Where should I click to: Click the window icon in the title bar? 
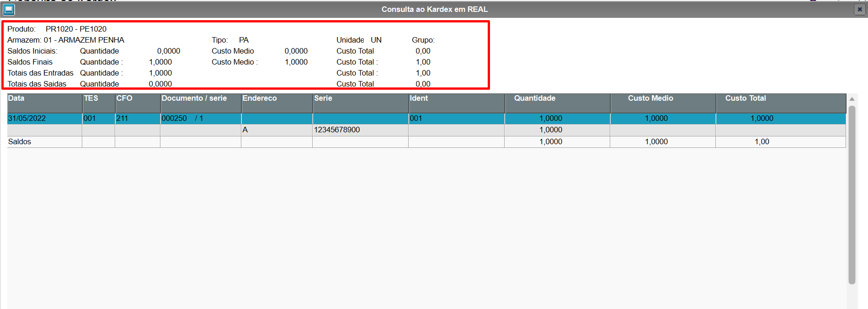[x=9, y=9]
